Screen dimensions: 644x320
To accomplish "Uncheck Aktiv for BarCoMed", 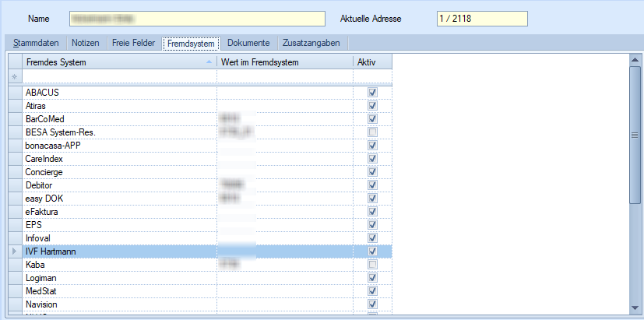I will coord(372,118).
